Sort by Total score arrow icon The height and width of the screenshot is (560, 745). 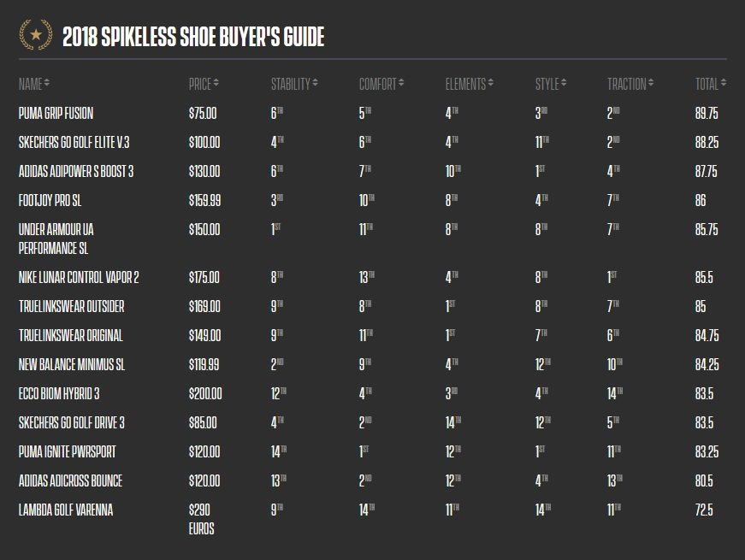tap(723, 83)
